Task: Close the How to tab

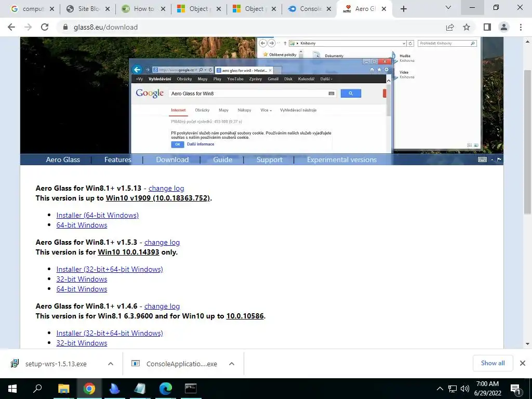Action: point(163,9)
